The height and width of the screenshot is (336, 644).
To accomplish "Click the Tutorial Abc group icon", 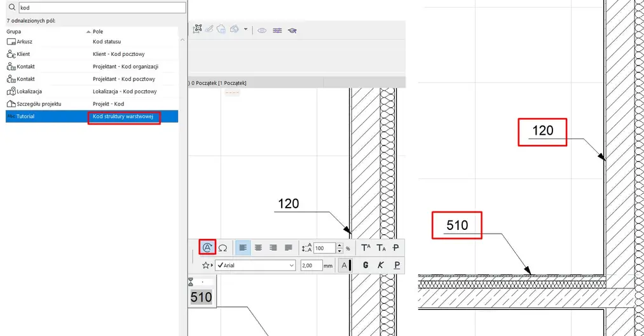I will point(11,116).
